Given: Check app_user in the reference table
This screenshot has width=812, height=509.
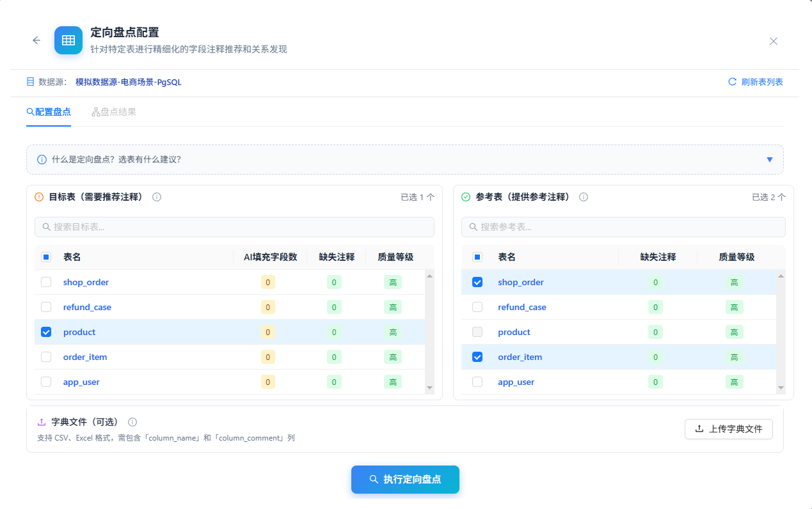Looking at the screenshot, I should point(477,382).
